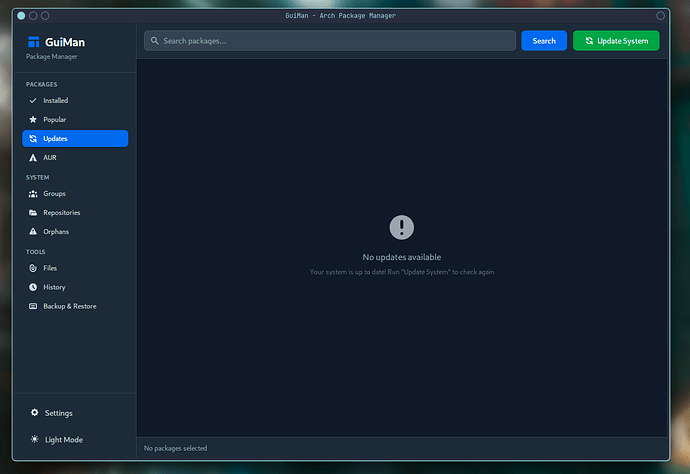
Task: Open Backup & Restore
Action: (69, 307)
